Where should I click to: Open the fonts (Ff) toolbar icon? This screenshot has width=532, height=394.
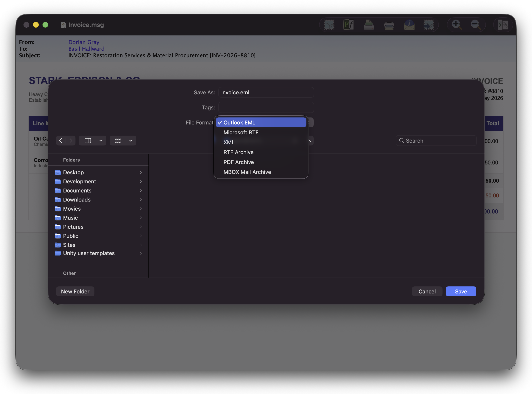click(348, 25)
